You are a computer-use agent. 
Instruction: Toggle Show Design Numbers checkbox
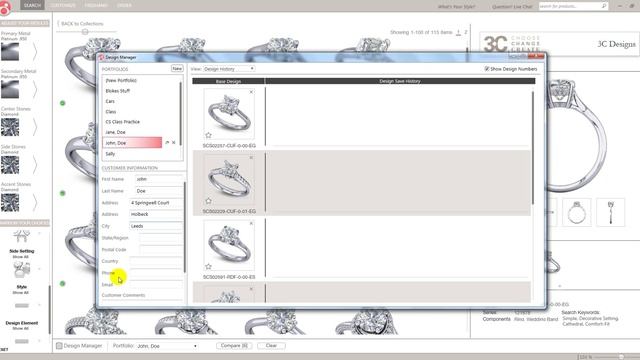pos(487,69)
